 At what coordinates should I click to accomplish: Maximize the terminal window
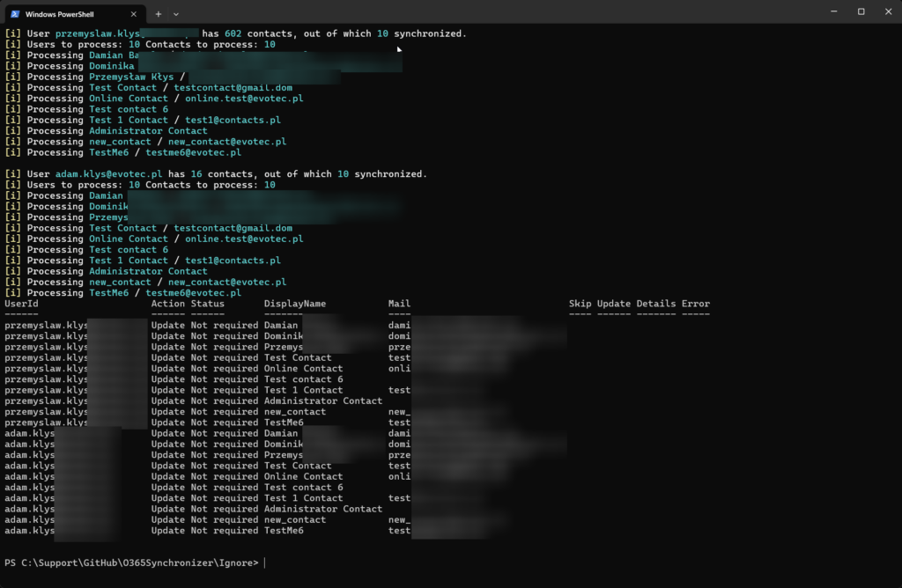[861, 11]
